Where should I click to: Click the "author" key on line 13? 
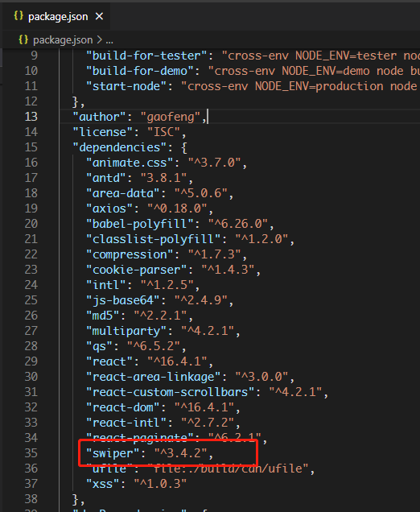click(x=99, y=117)
